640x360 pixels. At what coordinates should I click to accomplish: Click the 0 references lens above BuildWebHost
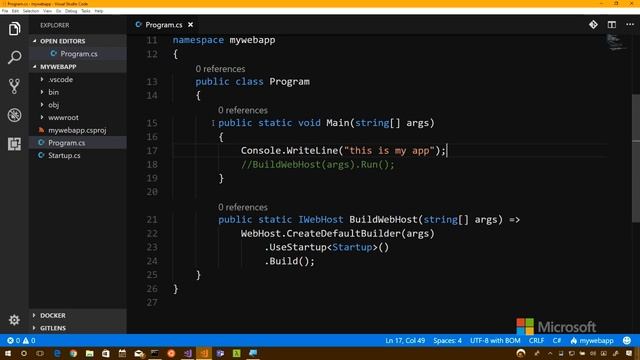pos(243,207)
